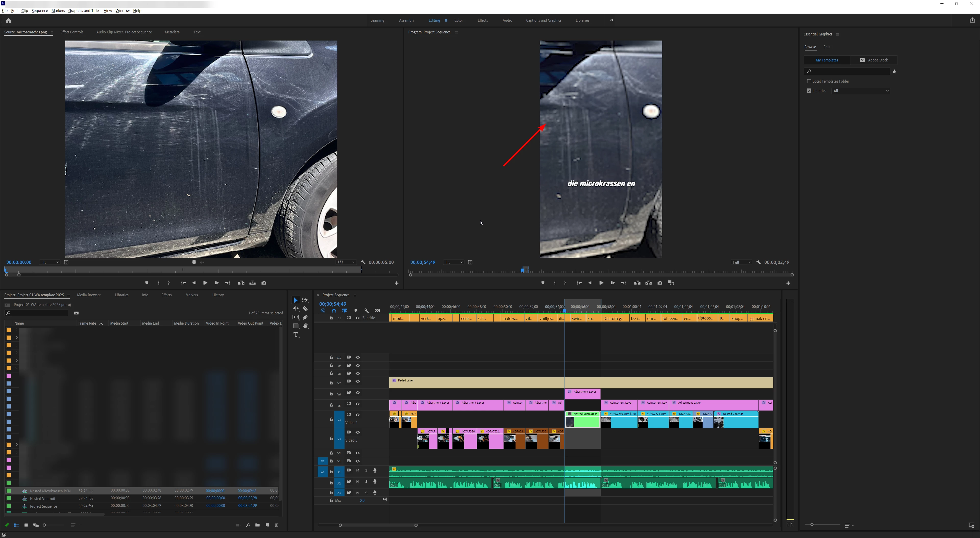Click the Export Frame camera icon in Program monitor
This screenshot has height=538, width=980.
[660, 283]
